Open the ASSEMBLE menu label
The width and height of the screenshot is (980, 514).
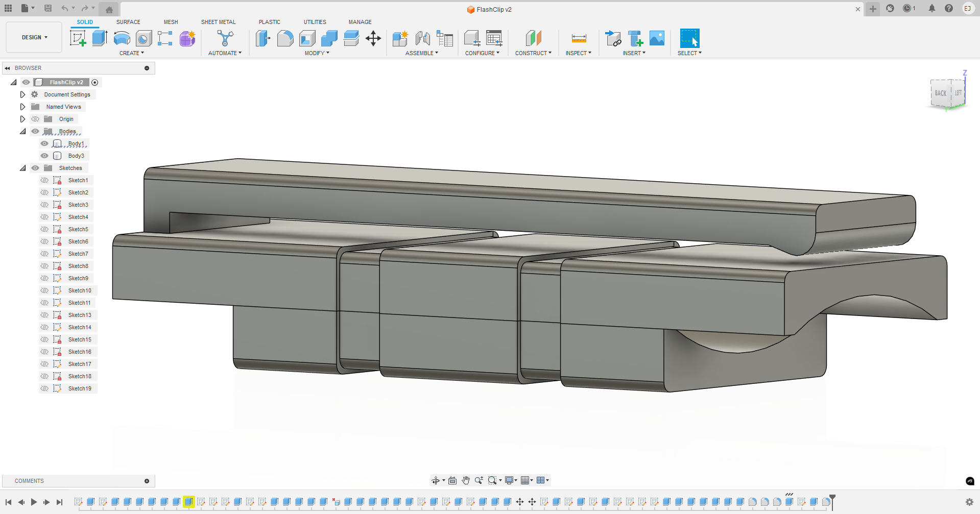[x=422, y=53]
